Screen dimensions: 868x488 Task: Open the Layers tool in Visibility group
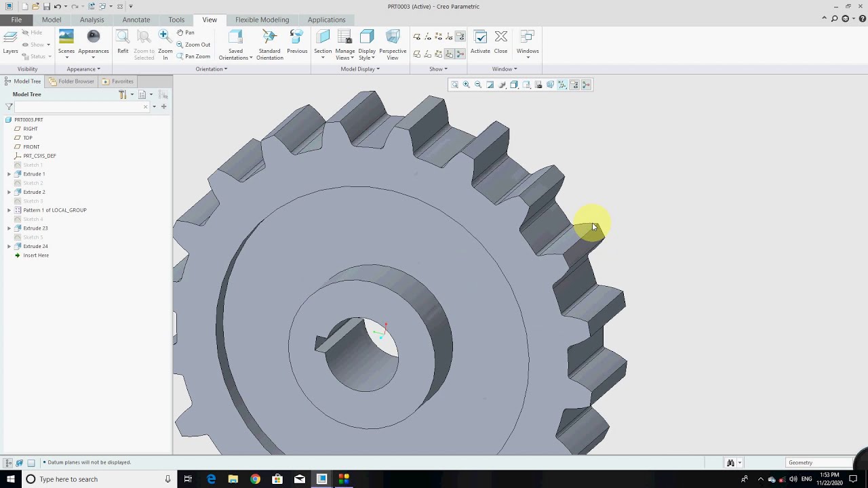tap(10, 42)
